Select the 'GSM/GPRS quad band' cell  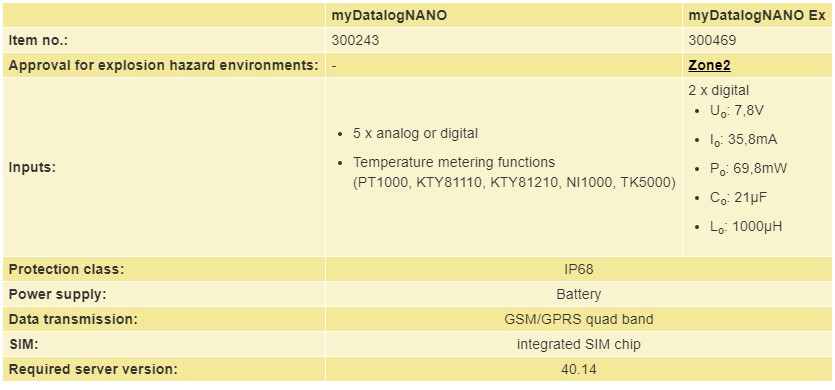tap(578, 319)
